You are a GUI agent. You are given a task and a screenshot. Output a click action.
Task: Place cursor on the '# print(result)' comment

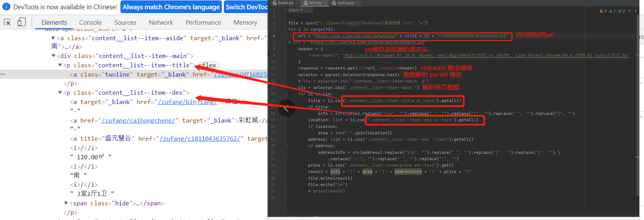coord(326,191)
